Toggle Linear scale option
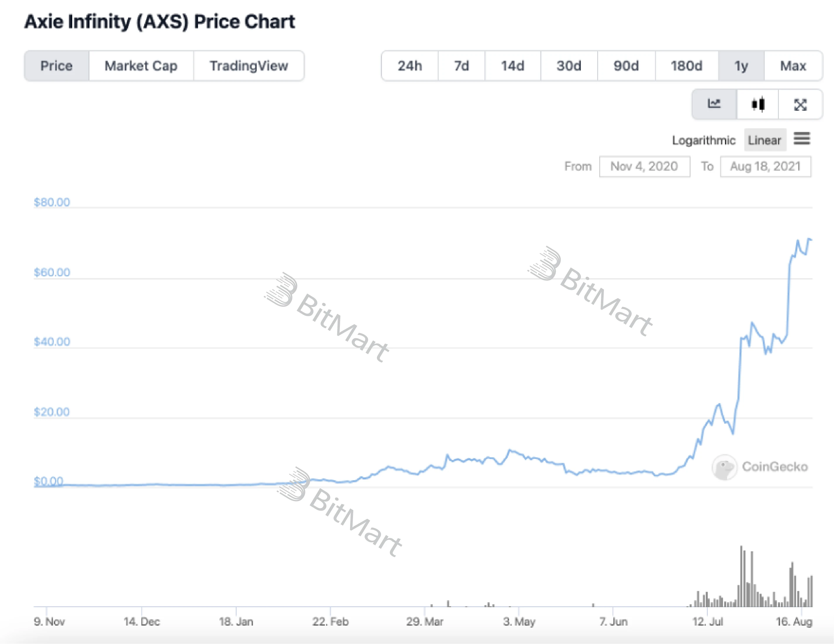Image resolution: width=835 pixels, height=644 pixels. [x=764, y=140]
